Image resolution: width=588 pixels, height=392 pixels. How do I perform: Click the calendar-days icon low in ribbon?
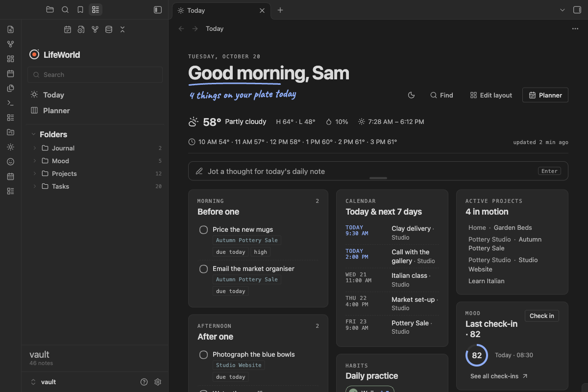11,176
